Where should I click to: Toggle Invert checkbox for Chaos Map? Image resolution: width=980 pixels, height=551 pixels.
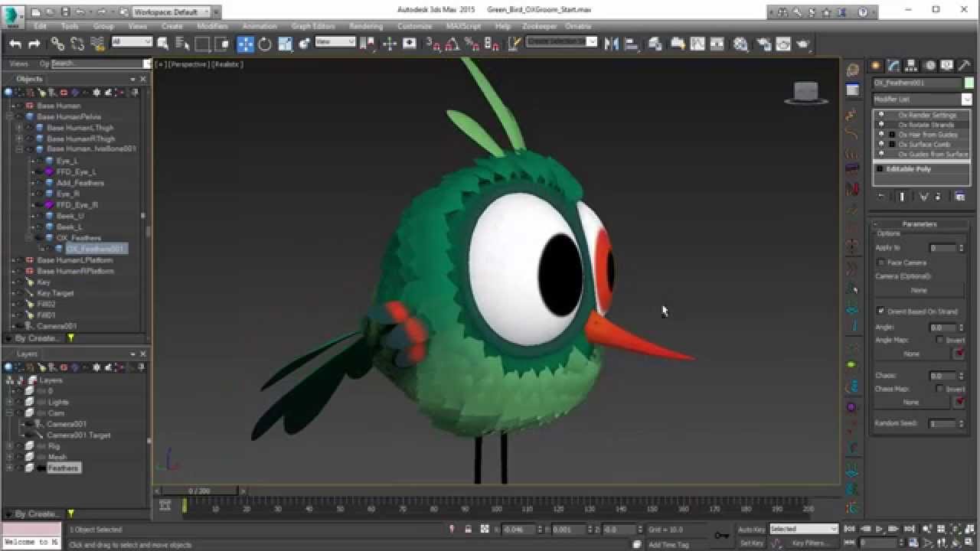point(939,389)
